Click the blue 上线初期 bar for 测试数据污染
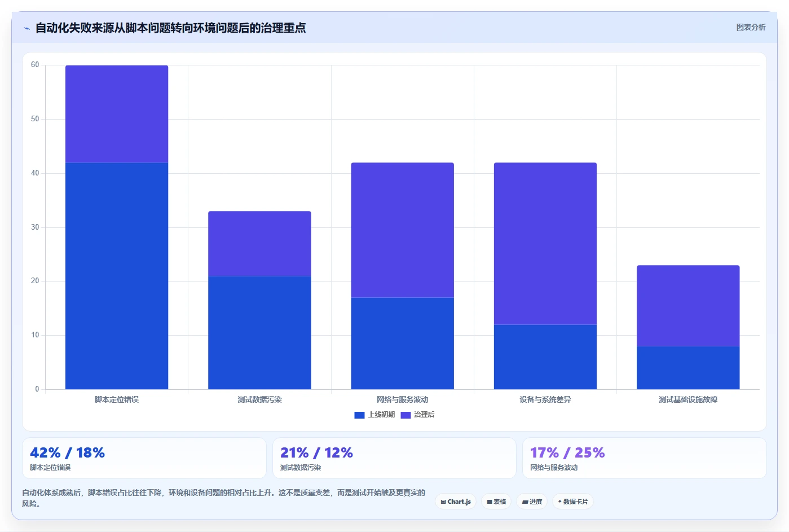Viewport: 789px width, 532px height. 259,332
